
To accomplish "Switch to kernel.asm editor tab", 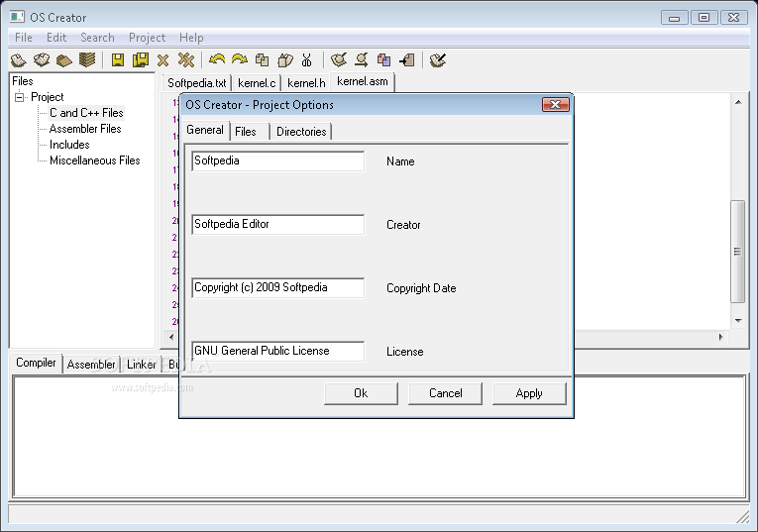I will point(363,81).
